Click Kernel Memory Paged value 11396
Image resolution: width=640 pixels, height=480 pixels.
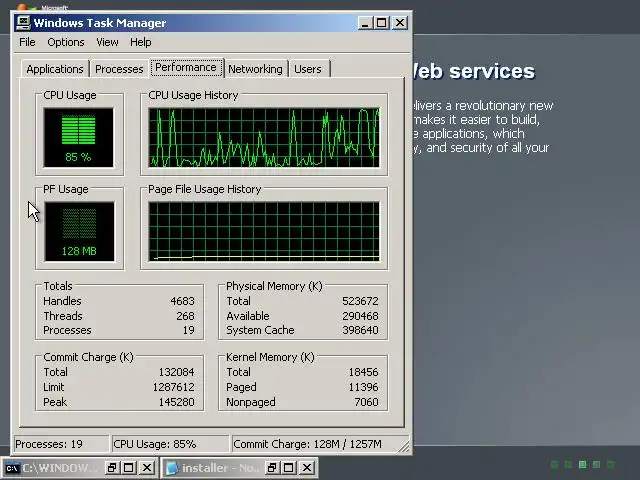[364, 387]
